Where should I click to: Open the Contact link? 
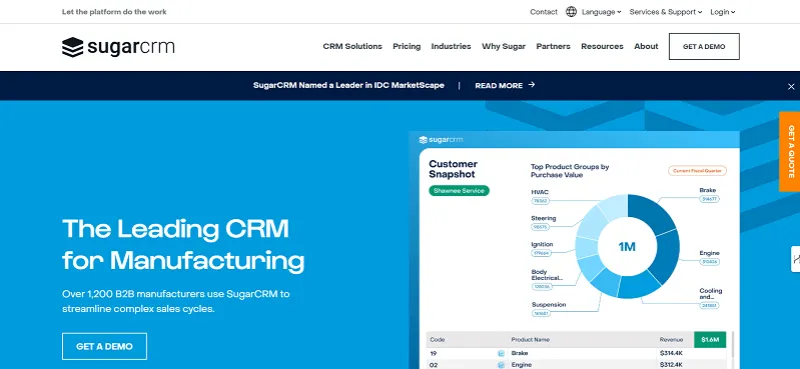point(543,12)
